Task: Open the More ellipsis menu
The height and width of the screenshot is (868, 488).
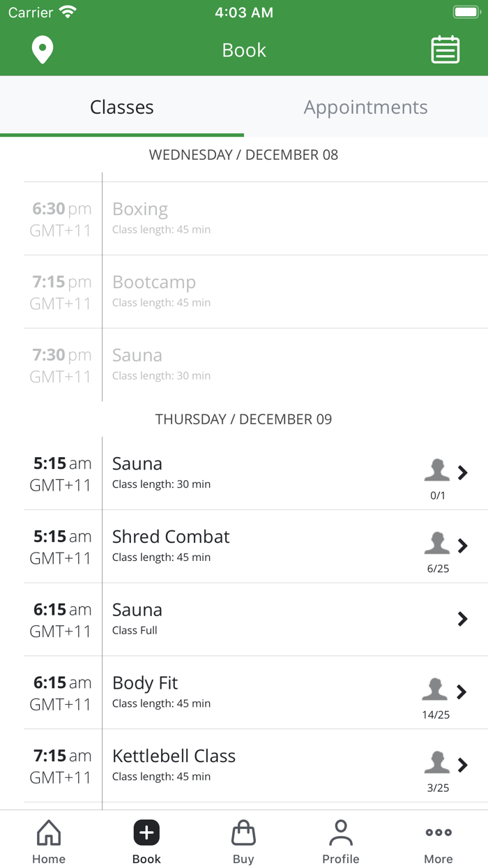Action: 438,841
